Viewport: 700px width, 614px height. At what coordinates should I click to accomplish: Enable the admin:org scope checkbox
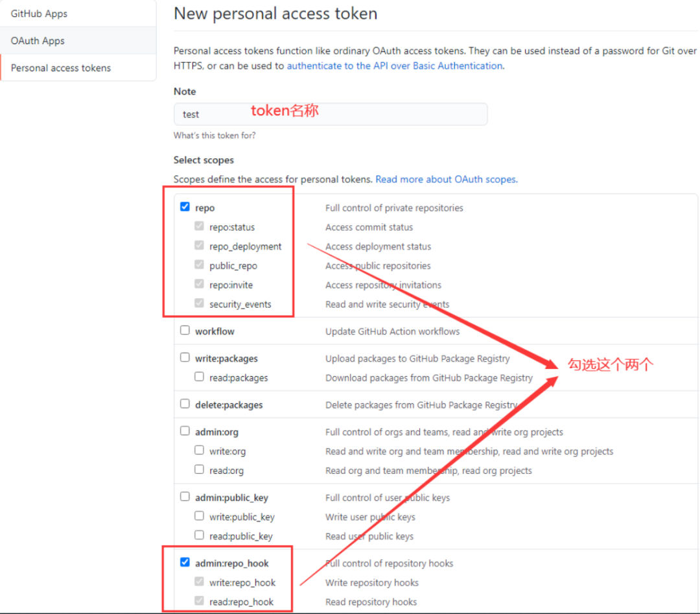(185, 431)
